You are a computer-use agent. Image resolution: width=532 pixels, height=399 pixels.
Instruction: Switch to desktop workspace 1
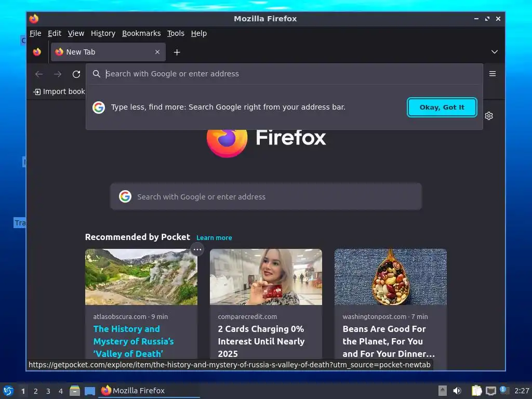[23, 391]
